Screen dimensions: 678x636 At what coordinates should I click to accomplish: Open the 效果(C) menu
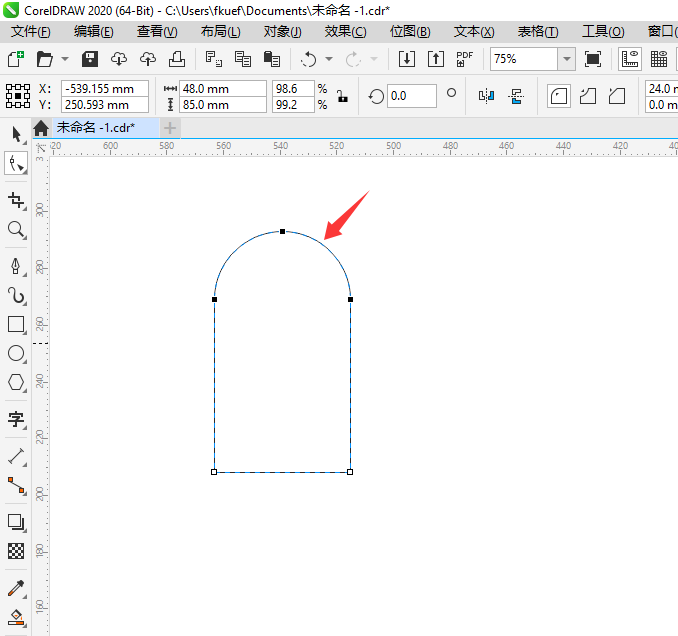click(x=345, y=32)
